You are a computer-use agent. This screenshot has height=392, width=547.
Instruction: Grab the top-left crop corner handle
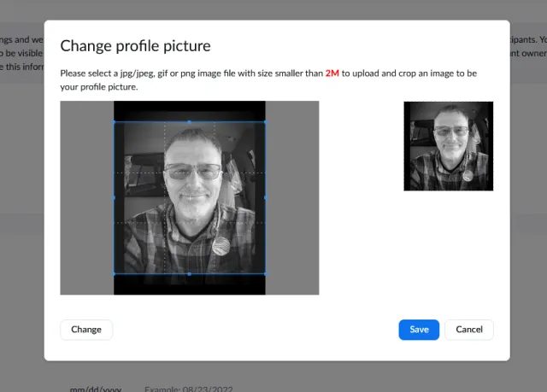tap(115, 121)
